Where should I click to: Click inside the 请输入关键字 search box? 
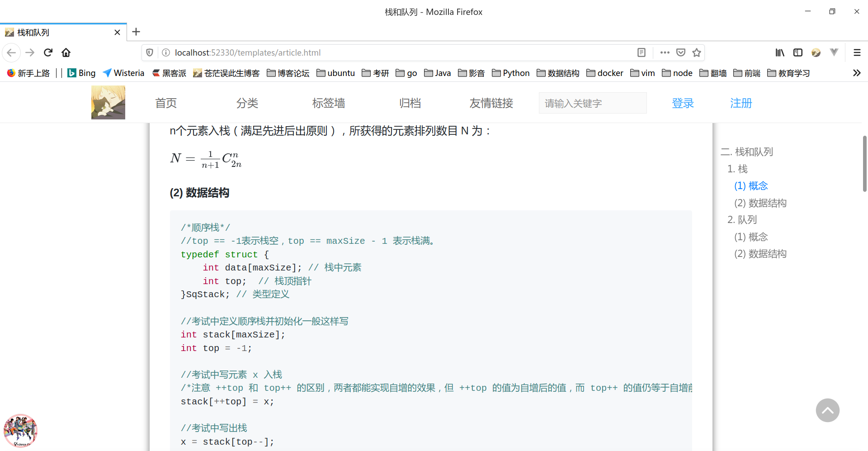[x=592, y=103]
